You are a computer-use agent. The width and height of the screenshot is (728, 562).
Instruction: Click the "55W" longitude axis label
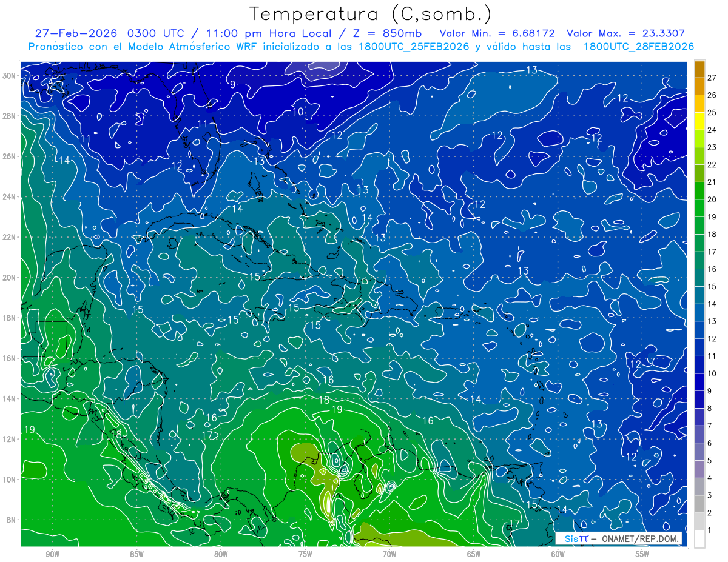(642, 554)
